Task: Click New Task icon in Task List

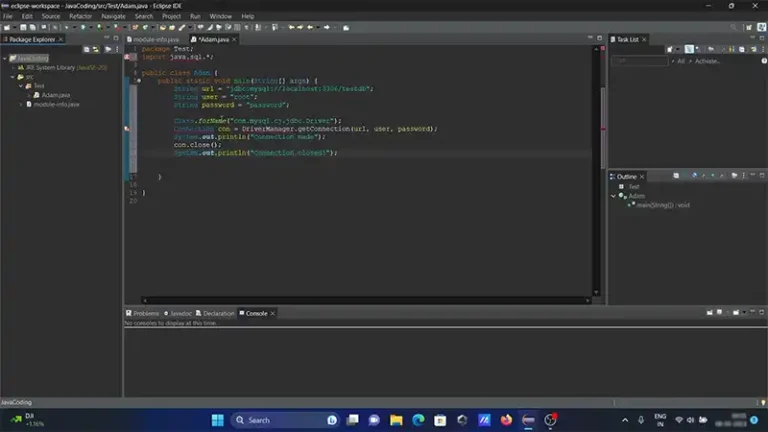Action: coord(670,49)
